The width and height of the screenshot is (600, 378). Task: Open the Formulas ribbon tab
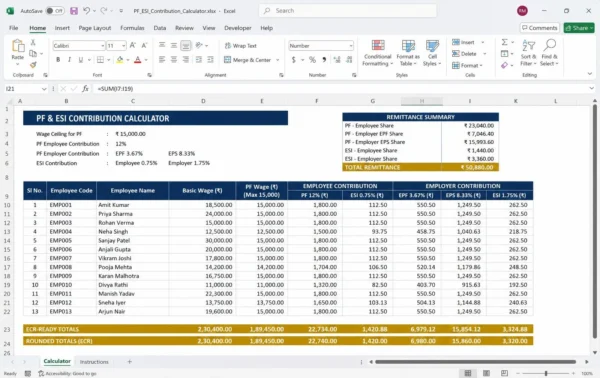point(132,28)
